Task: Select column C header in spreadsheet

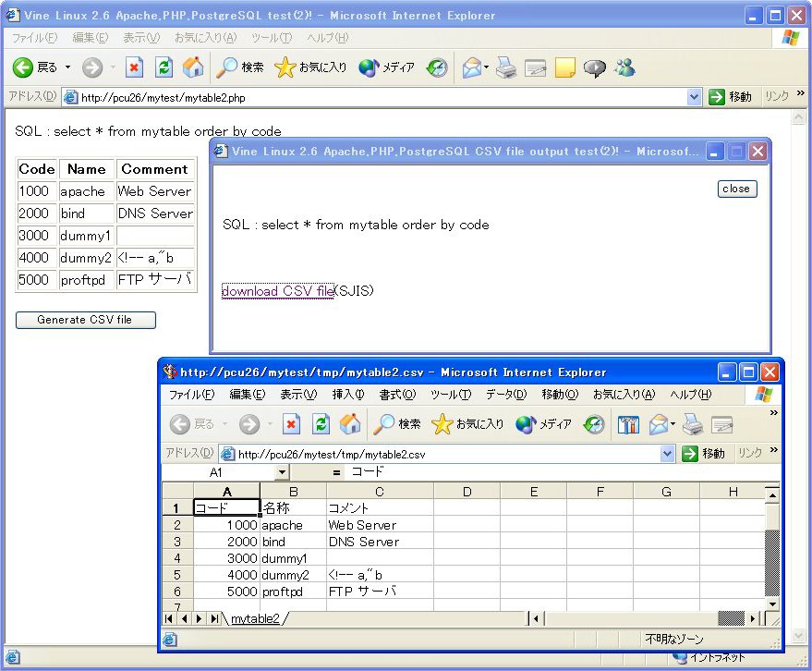Action: coord(380,491)
